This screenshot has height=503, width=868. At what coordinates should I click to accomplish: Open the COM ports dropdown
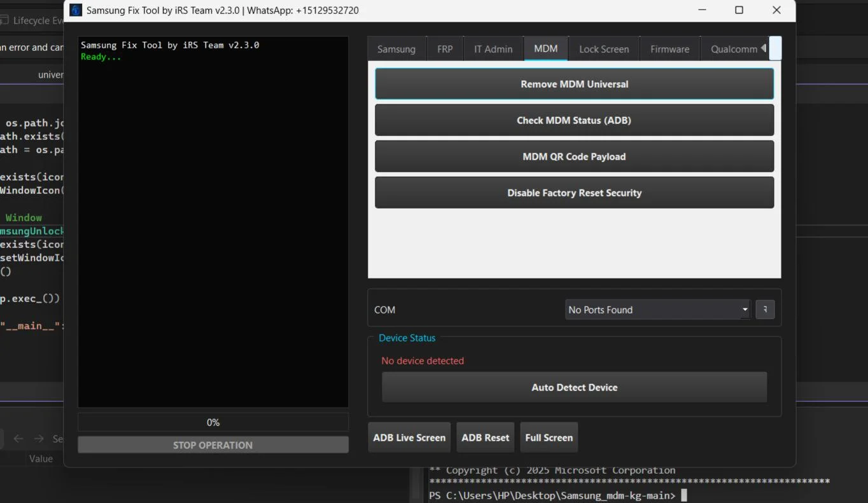click(x=657, y=310)
